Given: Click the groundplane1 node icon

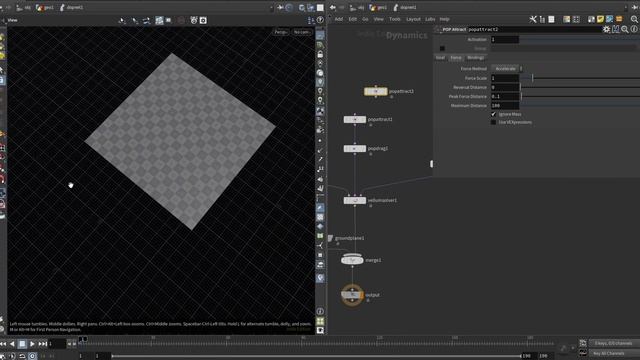Looking at the screenshot, I should coord(330,238).
